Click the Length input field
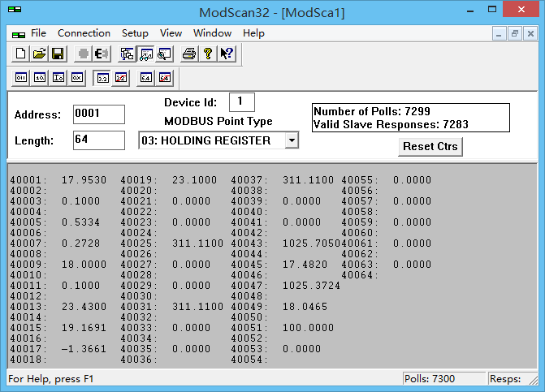Image resolution: width=545 pixels, height=392 pixels. point(98,140)
